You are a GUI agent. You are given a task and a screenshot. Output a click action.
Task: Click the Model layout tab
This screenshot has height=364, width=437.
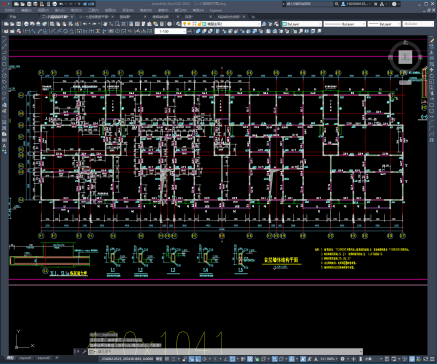point(11,358)
